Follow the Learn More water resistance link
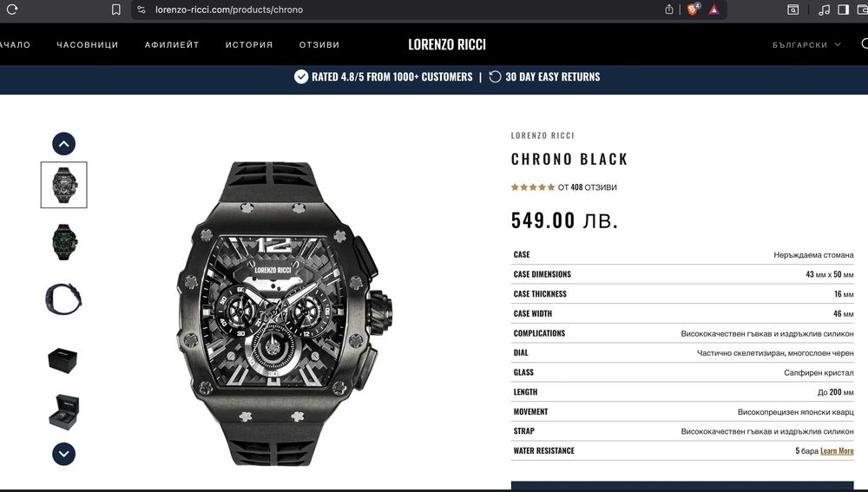 click(837, 451)
